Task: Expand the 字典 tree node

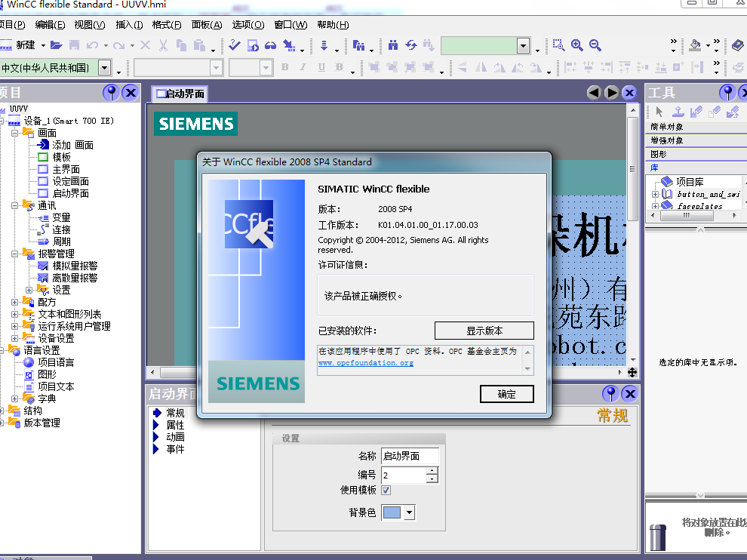Action: pyautogui.click(x=15, y=398)
